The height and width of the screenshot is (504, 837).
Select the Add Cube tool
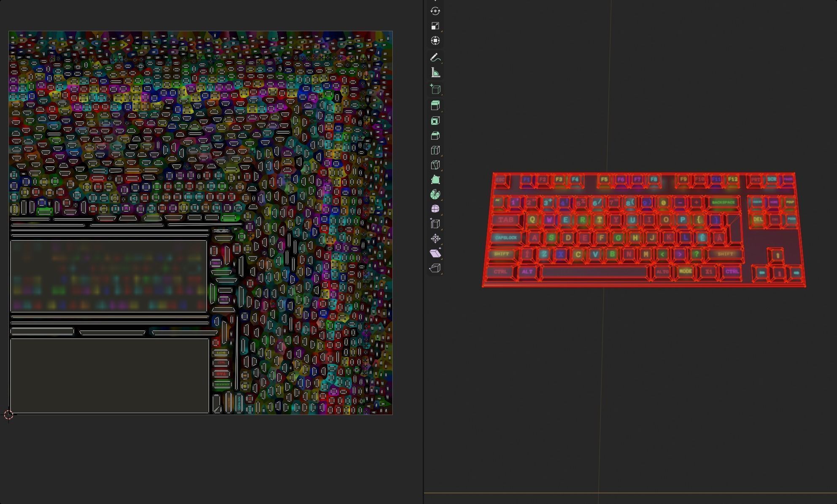[x=435, y=89]
